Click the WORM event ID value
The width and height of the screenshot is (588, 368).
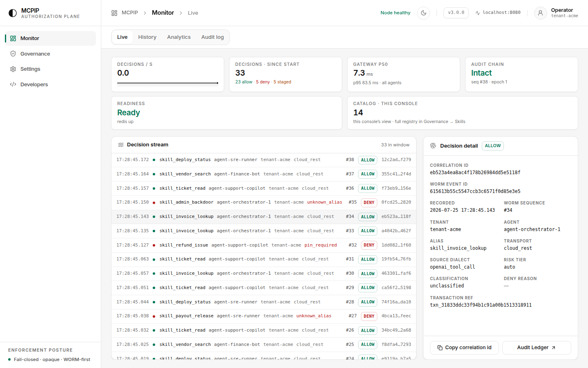click(475, 191)
